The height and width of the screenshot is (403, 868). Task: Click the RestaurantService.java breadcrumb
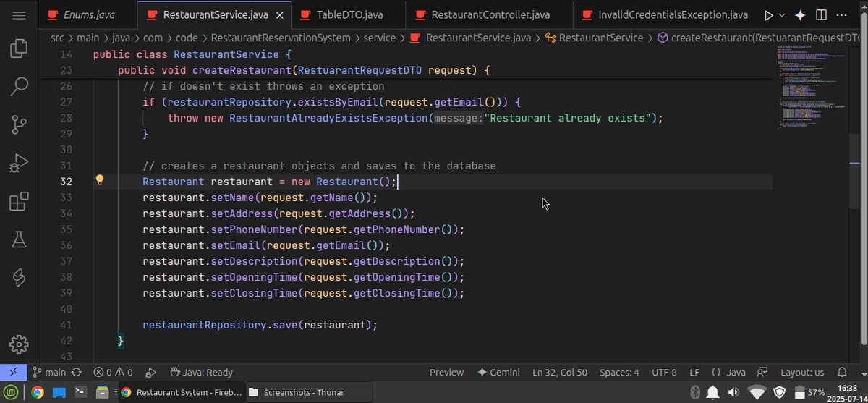click(x=470, y=38)
